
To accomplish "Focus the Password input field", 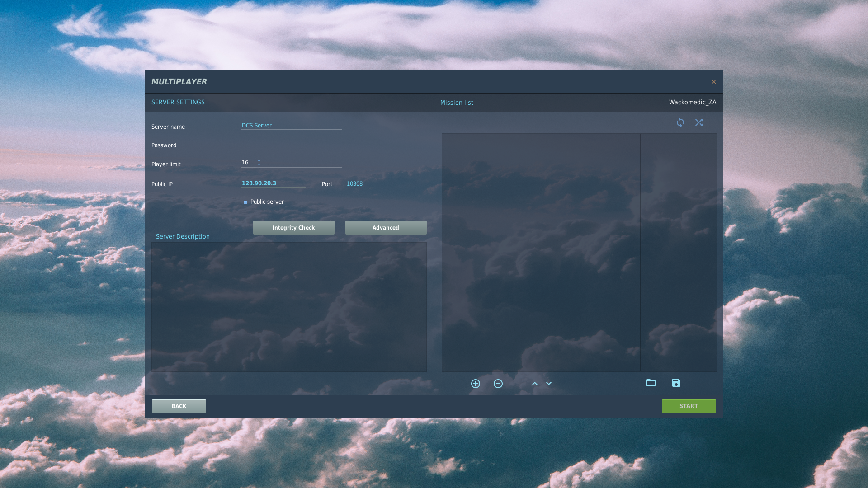I will coord(292,144).
